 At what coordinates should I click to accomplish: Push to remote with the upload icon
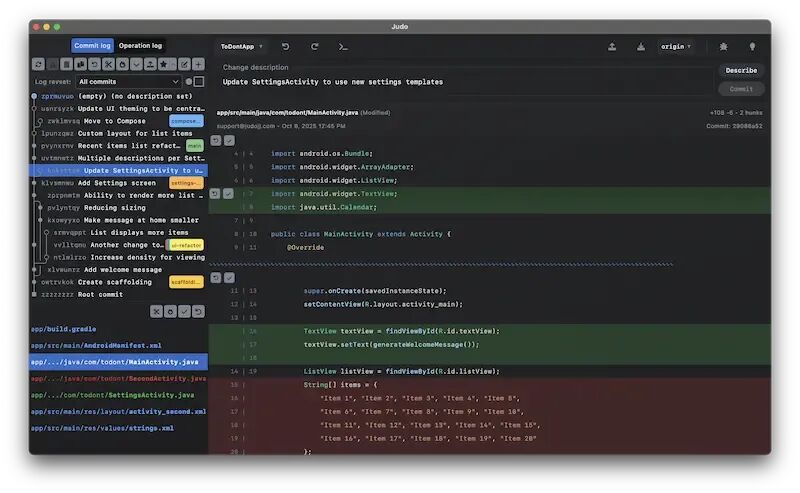612,46
